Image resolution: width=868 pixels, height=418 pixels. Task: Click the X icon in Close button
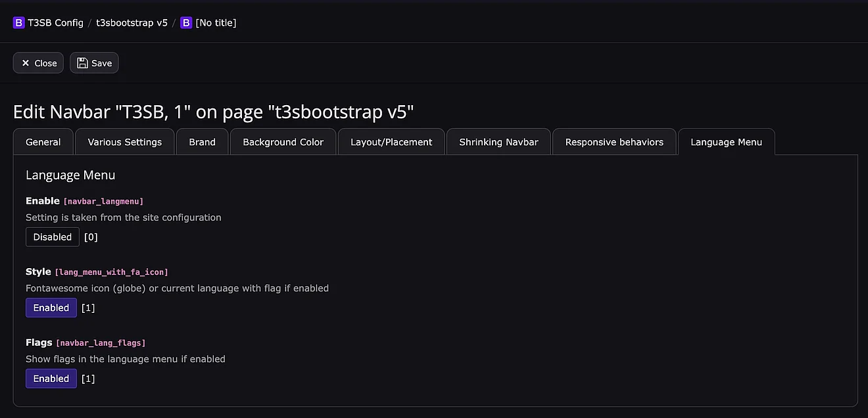26,63
